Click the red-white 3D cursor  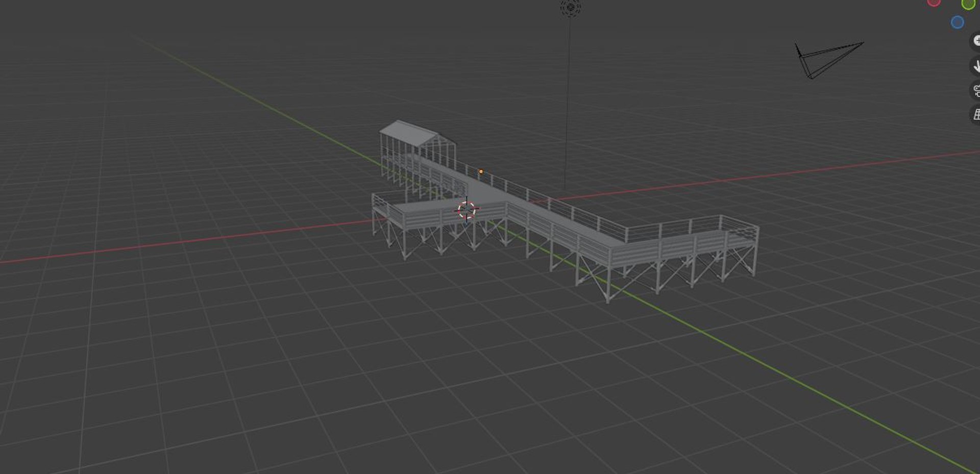[x=466, y=210]
